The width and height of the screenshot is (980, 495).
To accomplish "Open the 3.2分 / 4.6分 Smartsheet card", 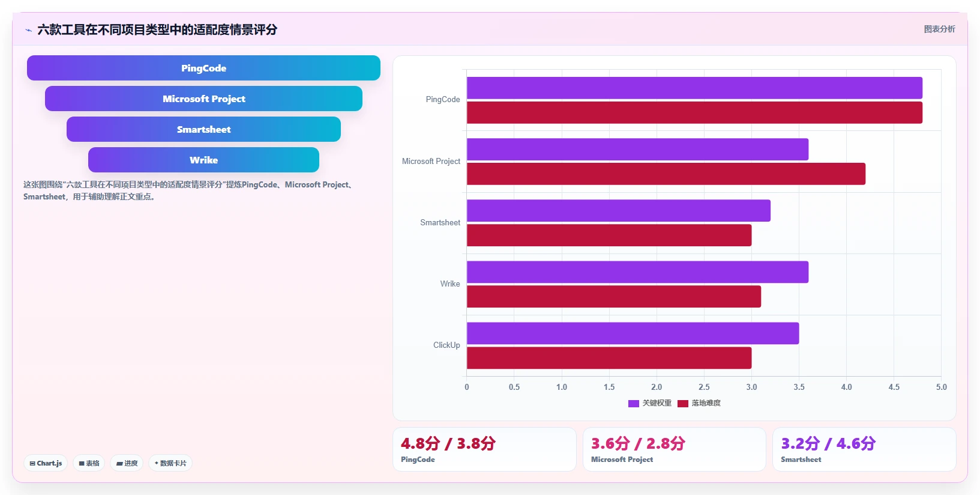I will (x=864, y=449).
